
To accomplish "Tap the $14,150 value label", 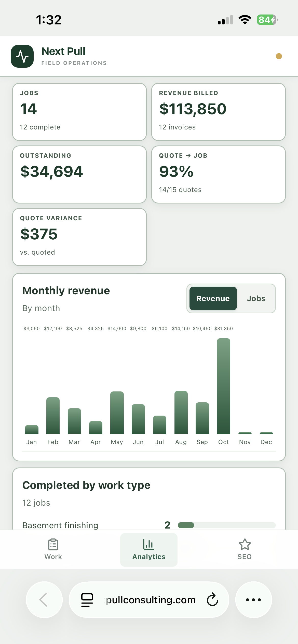I will 181,329.
